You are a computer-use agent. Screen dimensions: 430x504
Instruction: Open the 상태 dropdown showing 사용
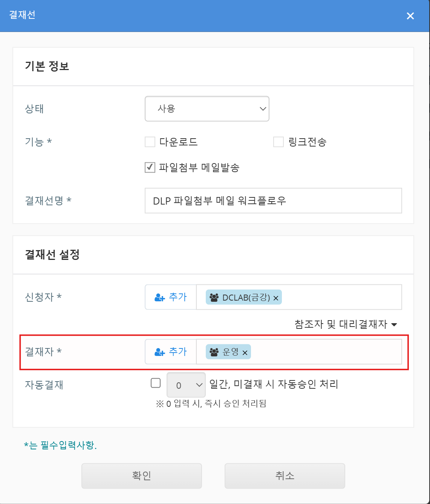(x=207, y=109)
